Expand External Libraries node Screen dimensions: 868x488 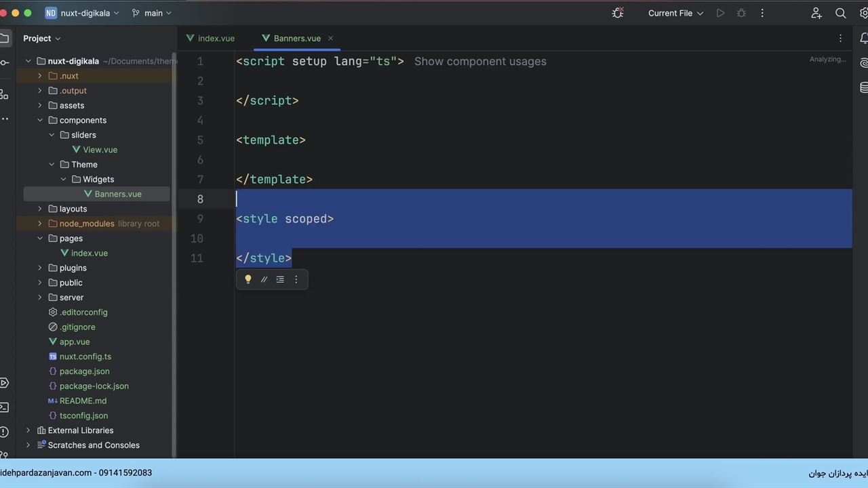28,430
